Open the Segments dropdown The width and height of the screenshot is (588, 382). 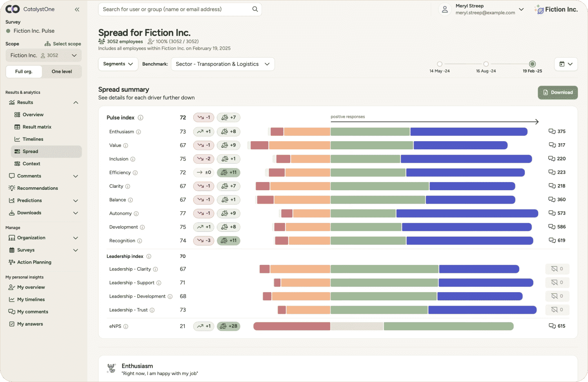(x=118, y=64)
